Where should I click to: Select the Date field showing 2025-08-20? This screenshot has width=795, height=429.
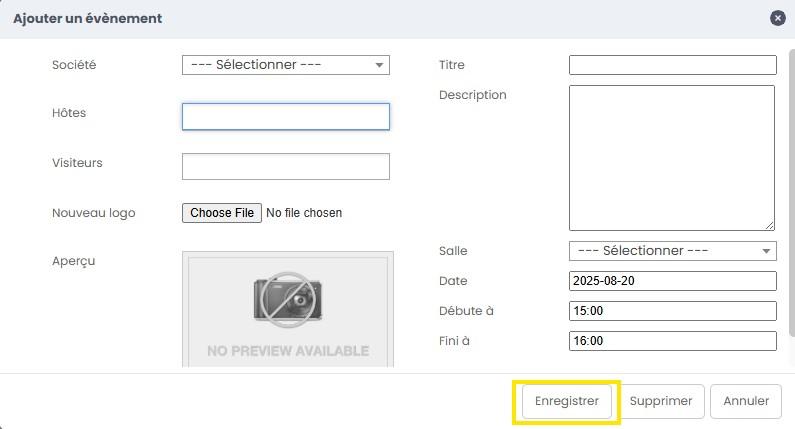(672, 281)
